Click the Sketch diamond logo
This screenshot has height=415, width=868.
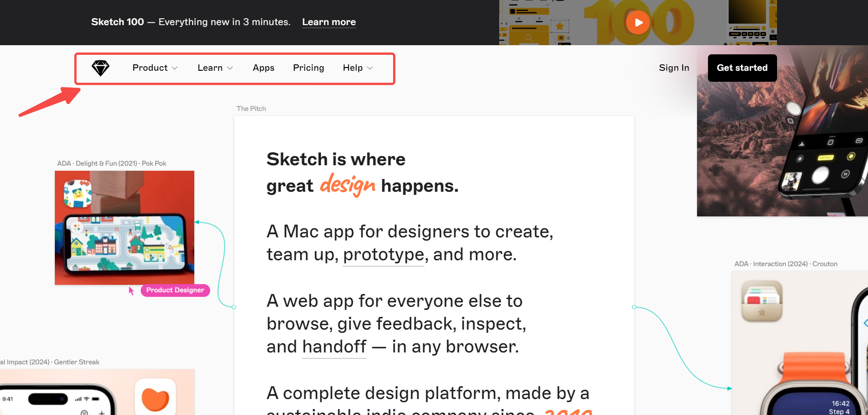click(101, 68)
